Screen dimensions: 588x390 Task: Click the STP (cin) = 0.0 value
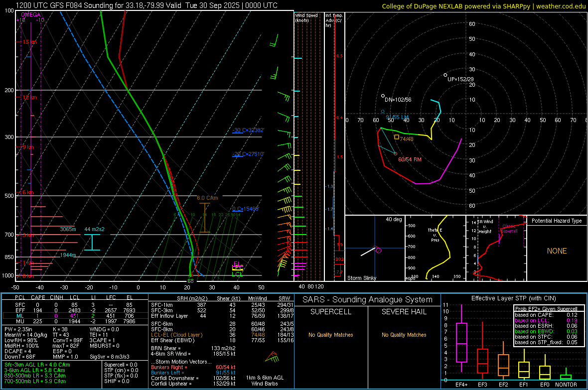(121, 370)
